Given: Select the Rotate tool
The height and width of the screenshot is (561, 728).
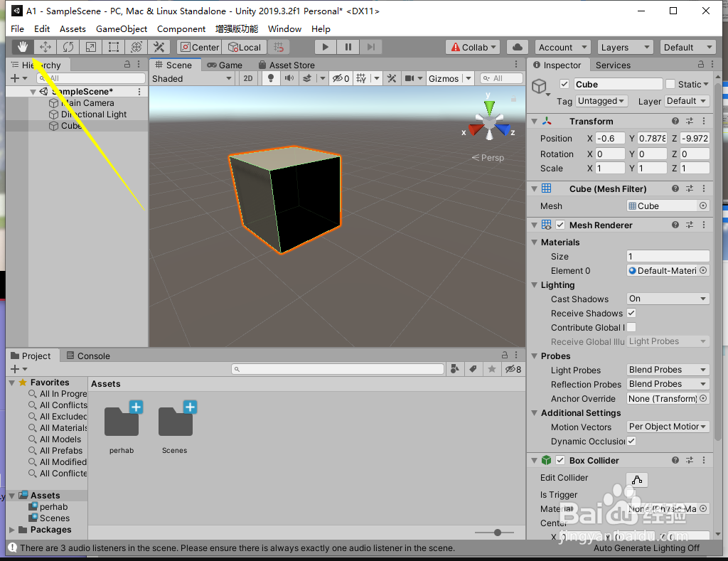Looking at the screenshot, I should tap(68, 47).
